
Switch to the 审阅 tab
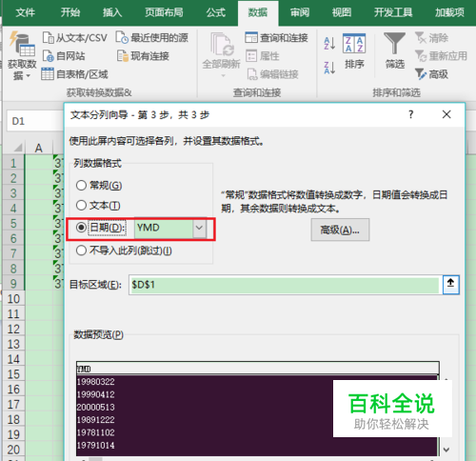(300, 12)
